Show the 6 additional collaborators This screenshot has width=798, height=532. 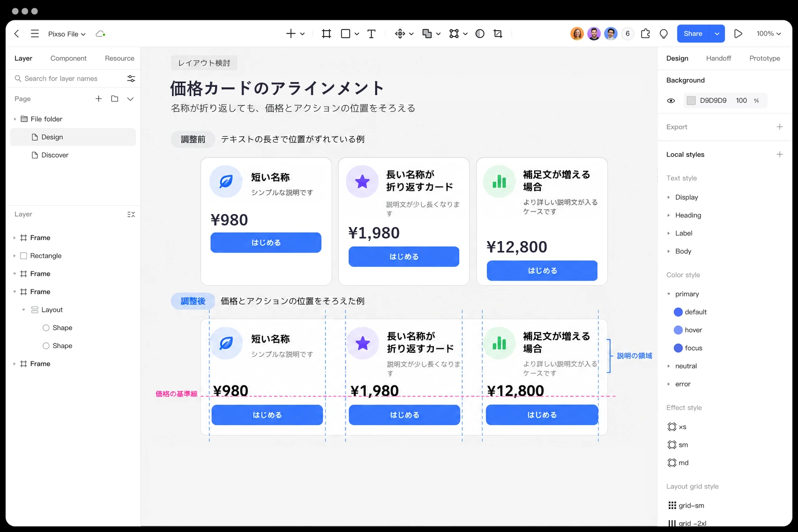[x=628, y=34]
